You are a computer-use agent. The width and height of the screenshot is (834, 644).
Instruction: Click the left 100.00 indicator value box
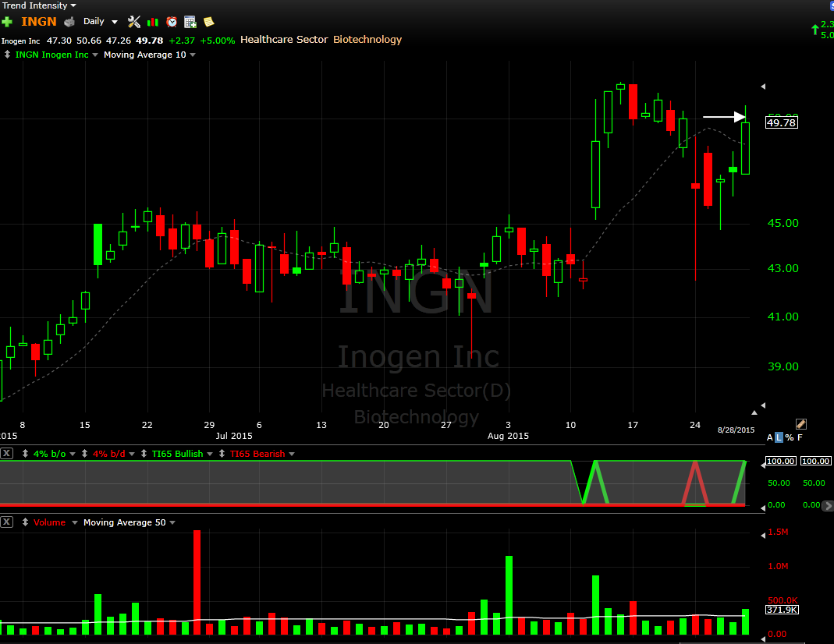781,461
